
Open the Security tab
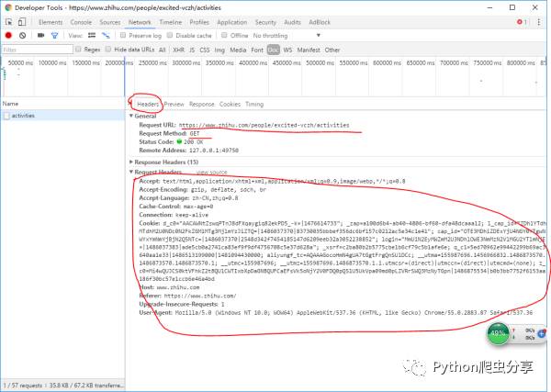point(265,22)
